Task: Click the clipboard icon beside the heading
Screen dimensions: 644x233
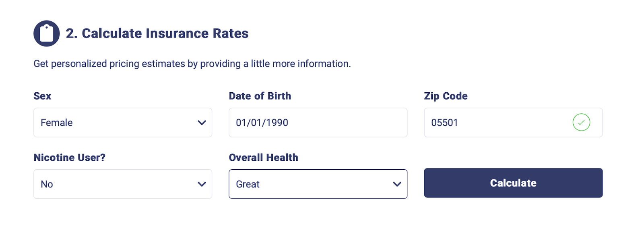Action: (47, 33)
